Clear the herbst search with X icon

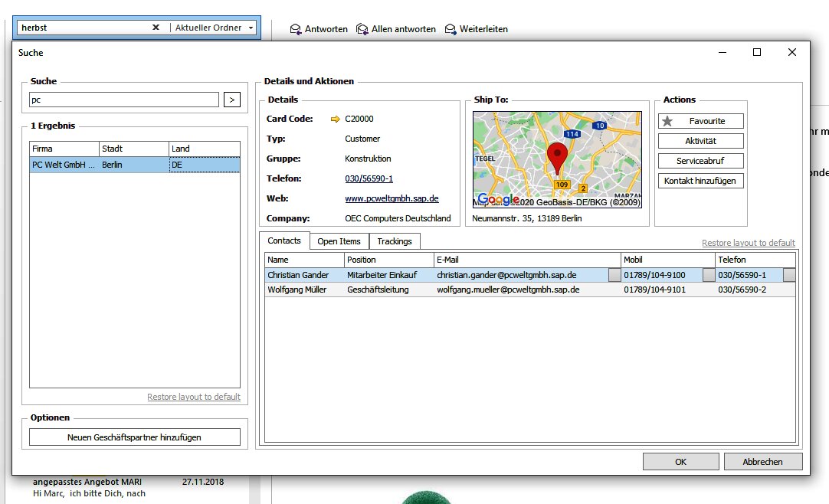coord(156,28)
